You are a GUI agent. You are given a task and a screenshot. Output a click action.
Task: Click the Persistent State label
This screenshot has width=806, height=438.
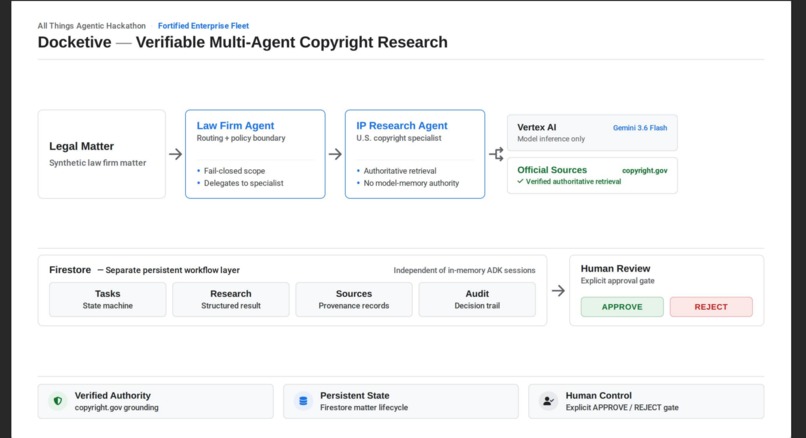pos(355,395)
